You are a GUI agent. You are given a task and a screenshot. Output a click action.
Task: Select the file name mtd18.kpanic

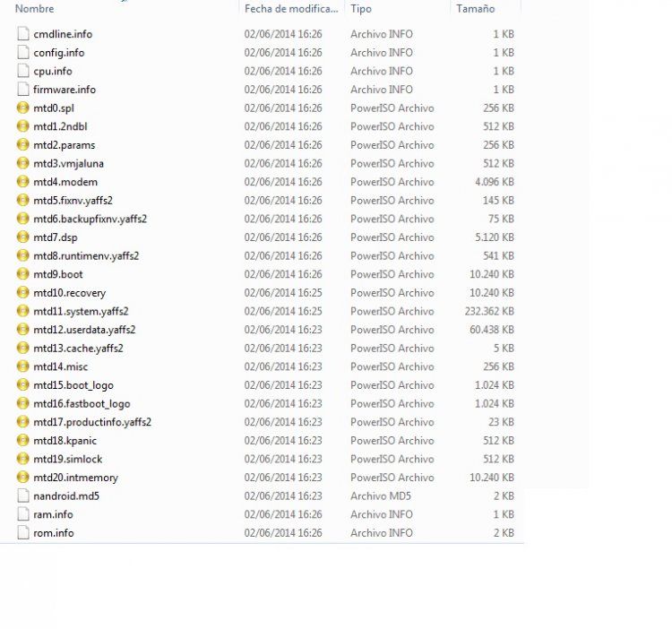pyautogui.click(x=65, y=441)
